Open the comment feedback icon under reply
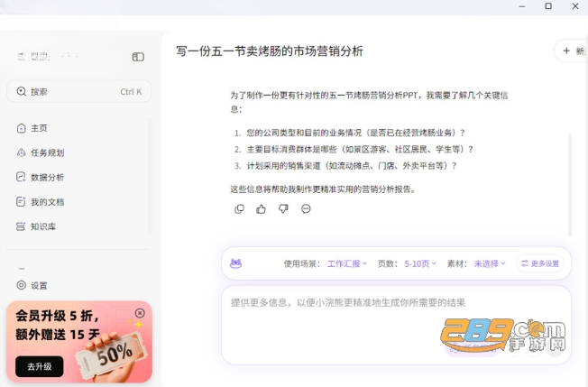588x387 pixels. (x=306, y=209)
